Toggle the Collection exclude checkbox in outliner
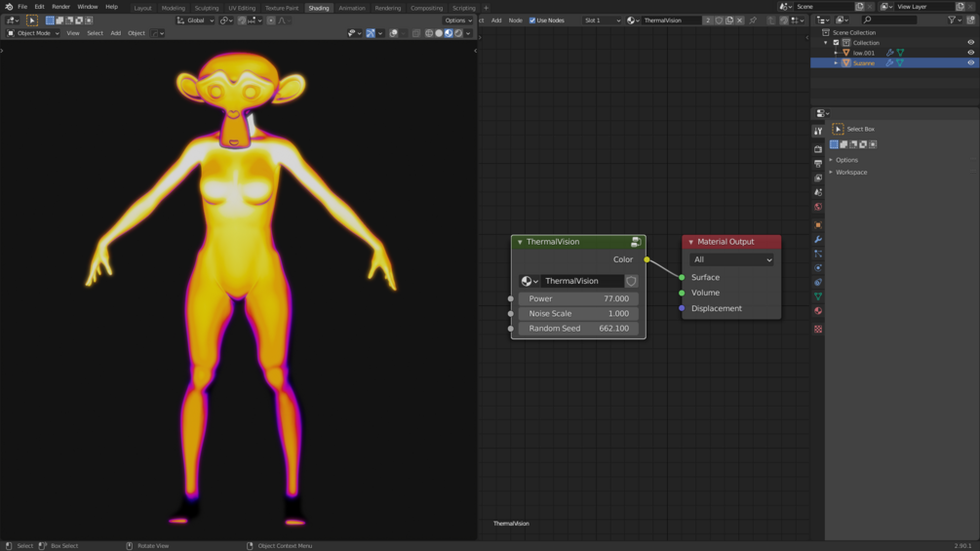Viewport: 980px width, 551px height. pyautogui.click(x=836, y=43)
